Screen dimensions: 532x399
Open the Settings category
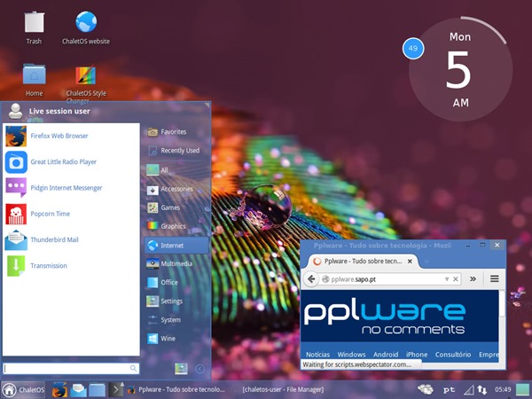[176, 301]
